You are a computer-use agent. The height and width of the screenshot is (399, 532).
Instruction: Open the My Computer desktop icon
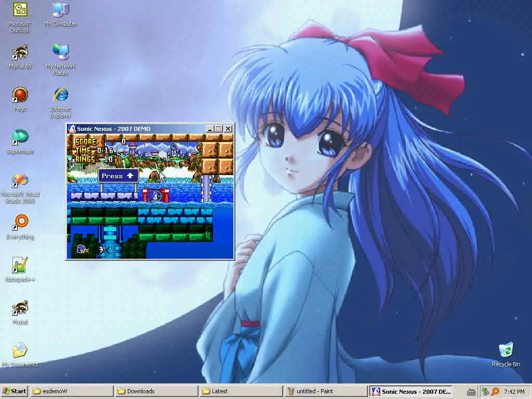[60, 14]
